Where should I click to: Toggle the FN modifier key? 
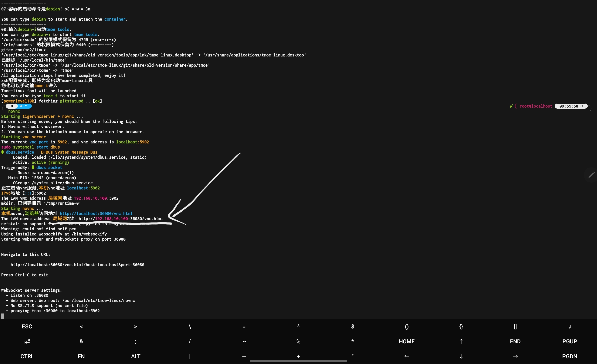coord(81,356)
